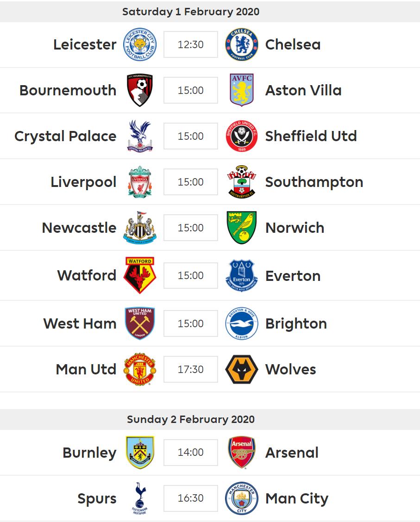Select the Watford club crest

[x=140, y=275]
